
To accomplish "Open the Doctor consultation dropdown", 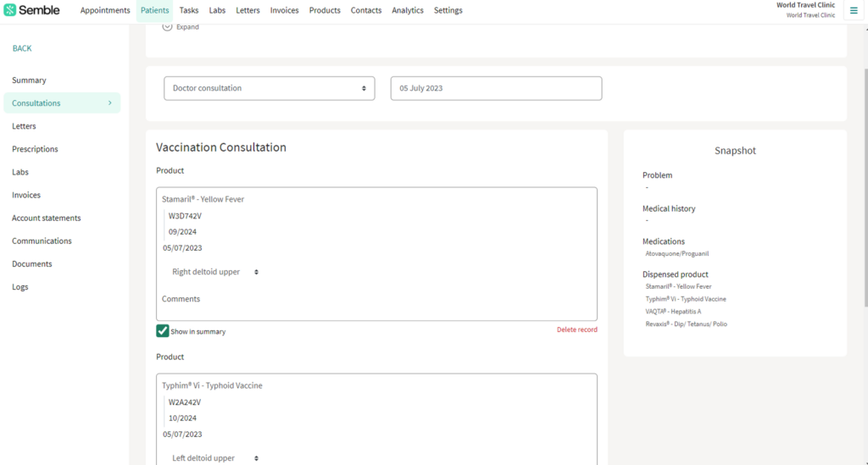I will click(x=269, y=88).
